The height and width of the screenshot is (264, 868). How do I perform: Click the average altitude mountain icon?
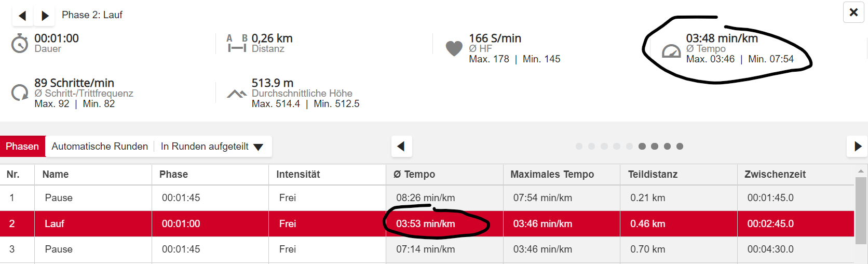(x=237, y=94)
